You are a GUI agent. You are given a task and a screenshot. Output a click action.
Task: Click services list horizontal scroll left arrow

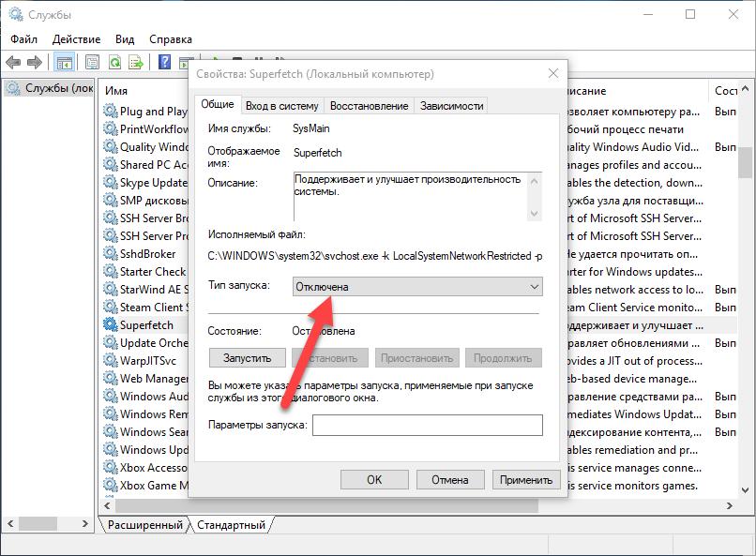pos(107,505)
